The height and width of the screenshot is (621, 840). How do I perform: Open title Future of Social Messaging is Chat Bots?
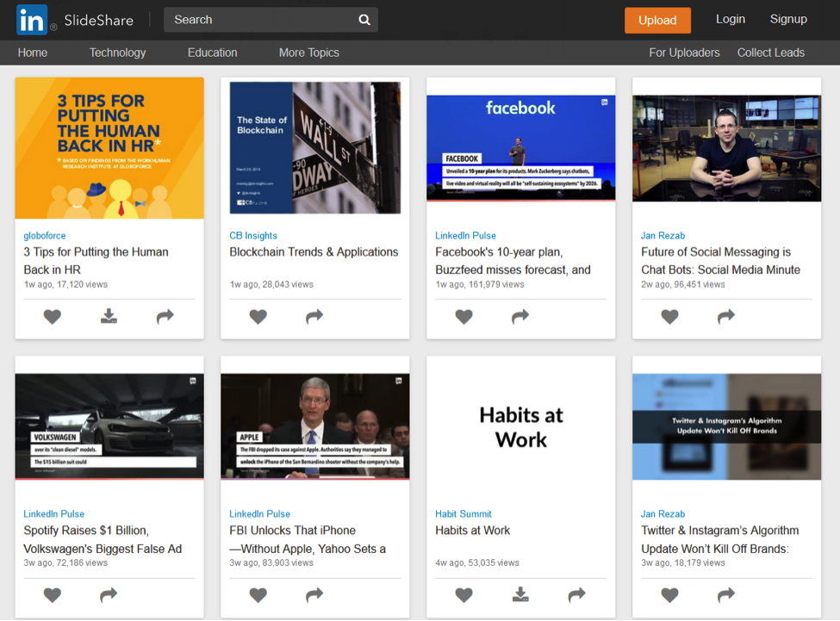coord(720,261)
